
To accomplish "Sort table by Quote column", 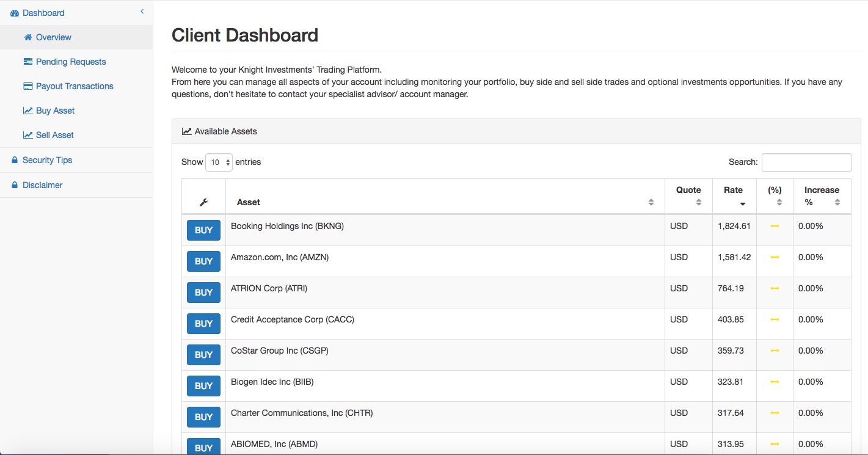I will click(688, 196).
